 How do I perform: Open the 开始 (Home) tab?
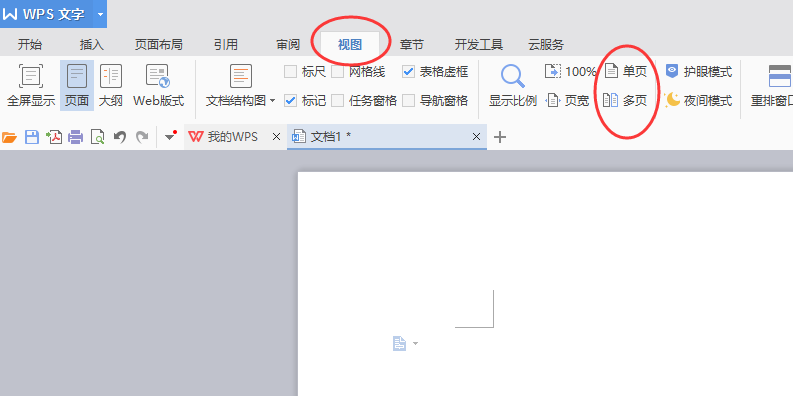tap(30, 45)
